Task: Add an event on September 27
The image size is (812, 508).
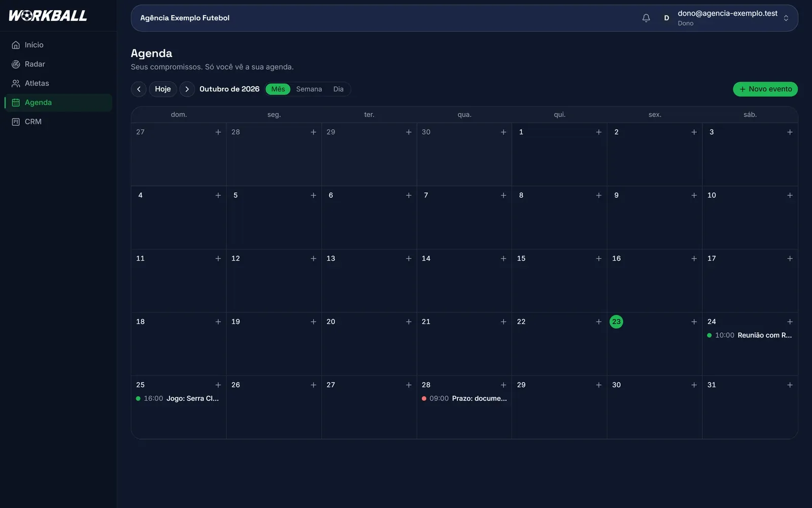Action: click(218, 132)
